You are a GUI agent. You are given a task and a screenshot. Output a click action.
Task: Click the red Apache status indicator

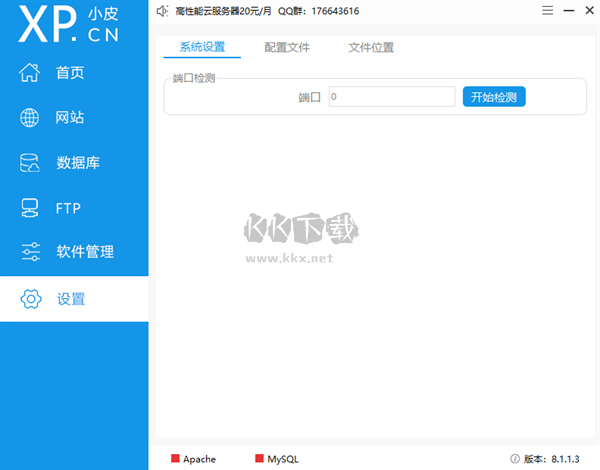click(x=176, y=459)
